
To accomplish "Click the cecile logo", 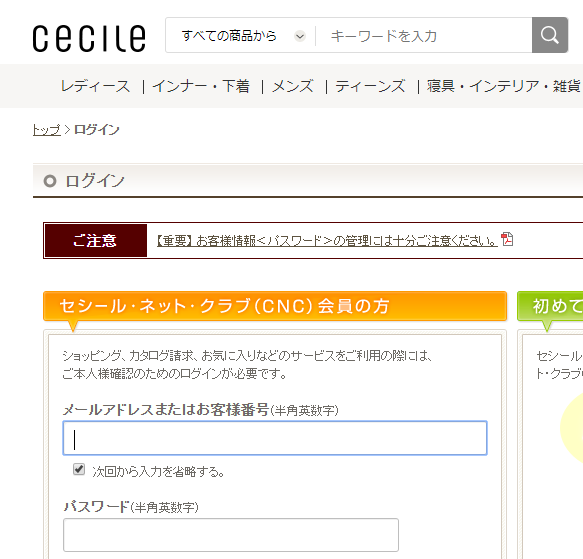I will click(89, 38).
